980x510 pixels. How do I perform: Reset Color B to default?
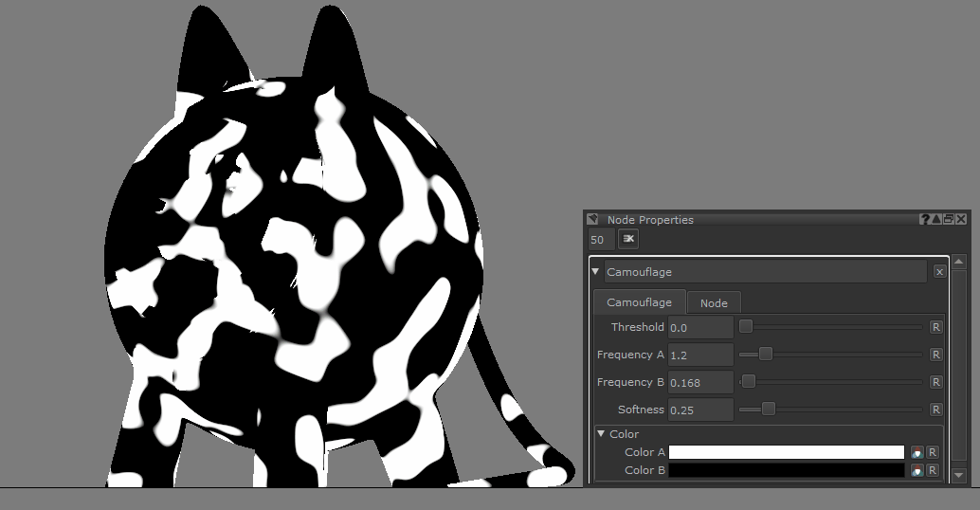933,470
